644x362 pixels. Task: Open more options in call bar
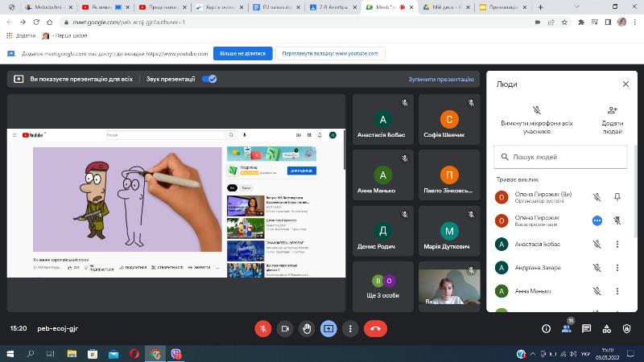[x=350, y=328]
